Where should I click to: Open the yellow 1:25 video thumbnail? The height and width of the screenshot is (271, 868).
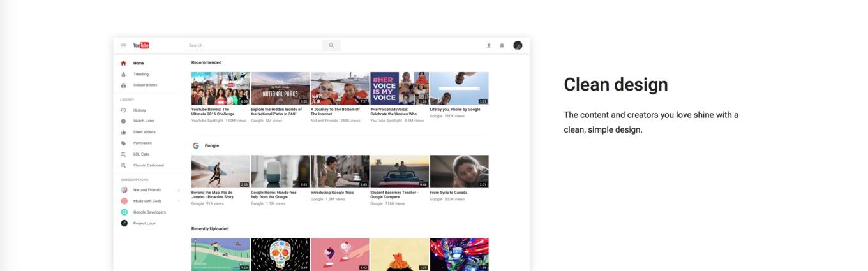point(400,254)
